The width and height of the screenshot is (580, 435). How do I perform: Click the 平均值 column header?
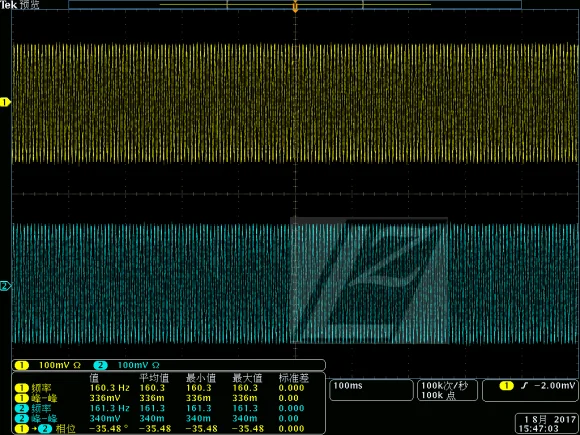tap(154, 378)
